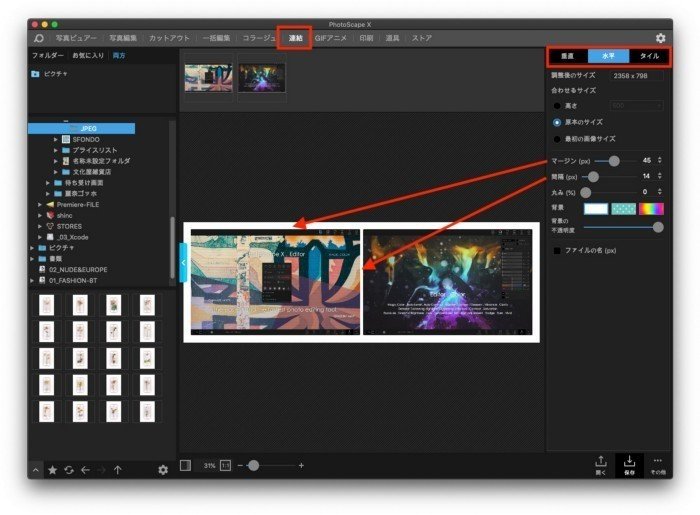Click the refresh icon beside the star
Viewport: 700px width, 515px height.
point(69,470)
